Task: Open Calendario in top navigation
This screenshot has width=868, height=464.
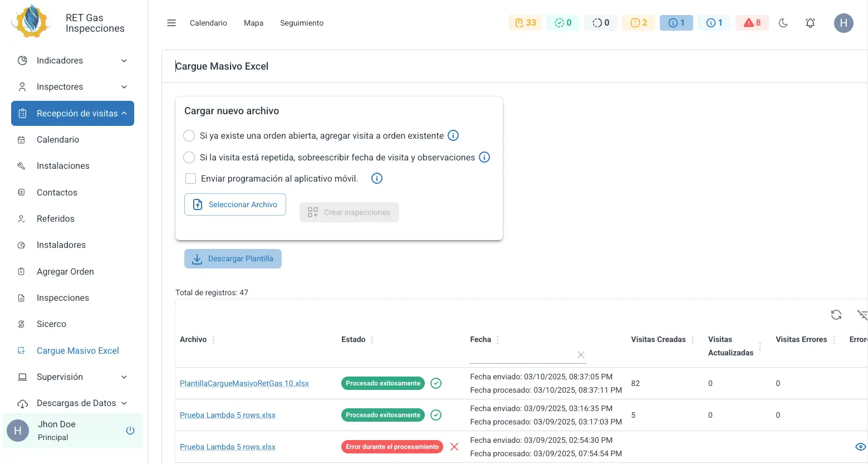Action: pyautogui.click(x=208, y=23)
